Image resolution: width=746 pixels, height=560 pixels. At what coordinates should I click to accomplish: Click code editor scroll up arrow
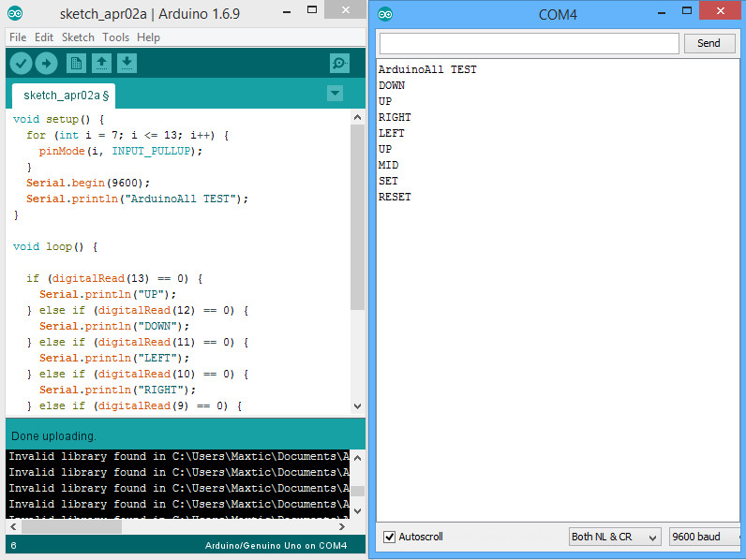(x=358, y=117)
